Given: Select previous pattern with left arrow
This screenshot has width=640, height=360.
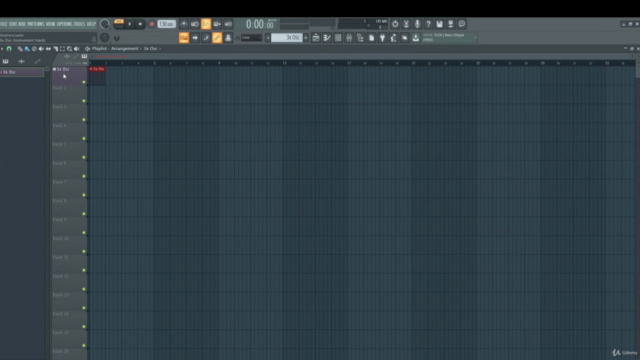Looking at the screenshot, I should [x=268, y=38].
